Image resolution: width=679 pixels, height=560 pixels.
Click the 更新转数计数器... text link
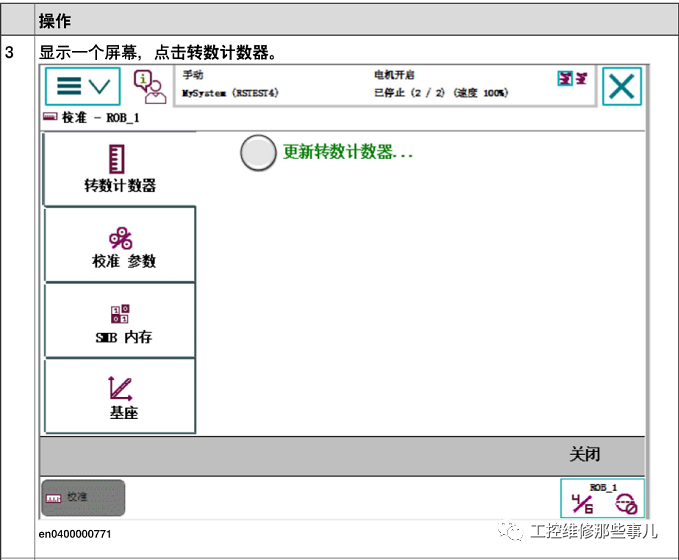point(348,152)
